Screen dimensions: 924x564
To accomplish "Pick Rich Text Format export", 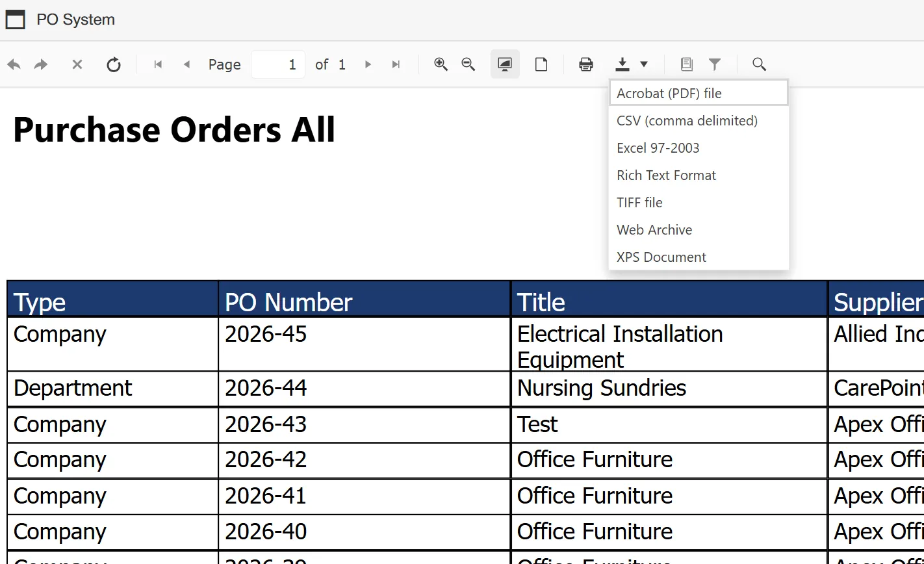I will [699, 175].
